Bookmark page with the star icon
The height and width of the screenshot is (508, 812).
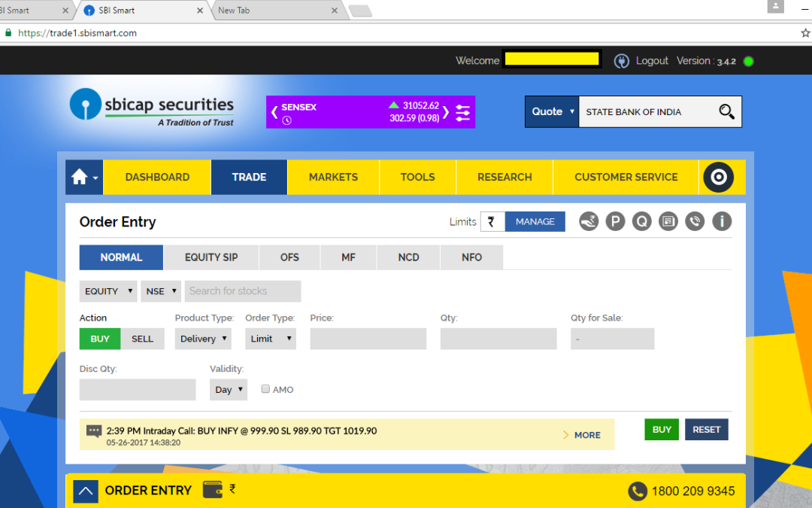click(x=805, y=33)
